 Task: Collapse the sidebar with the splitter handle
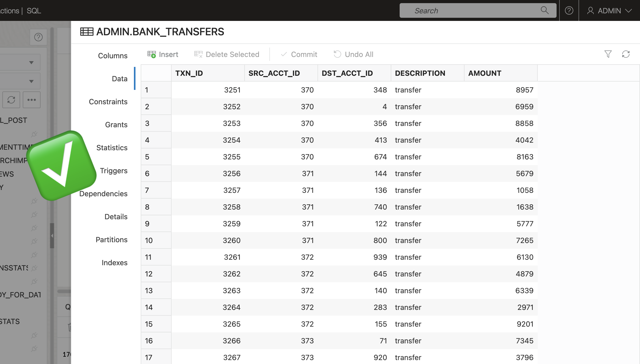tap(52, 236)
